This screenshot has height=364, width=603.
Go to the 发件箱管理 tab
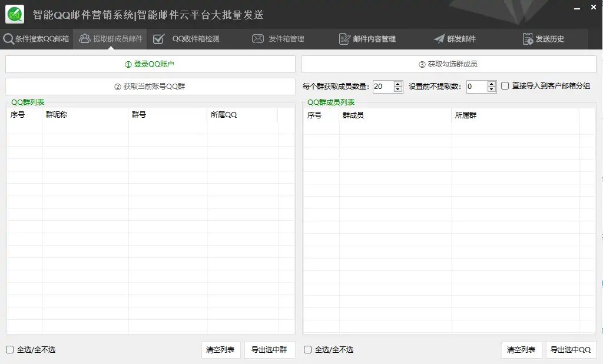point(278,39)
